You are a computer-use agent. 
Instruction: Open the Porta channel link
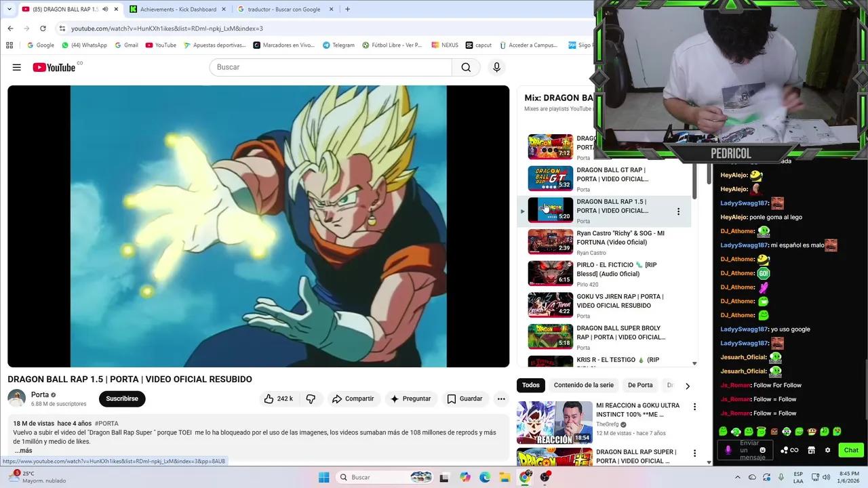[40, 394]
